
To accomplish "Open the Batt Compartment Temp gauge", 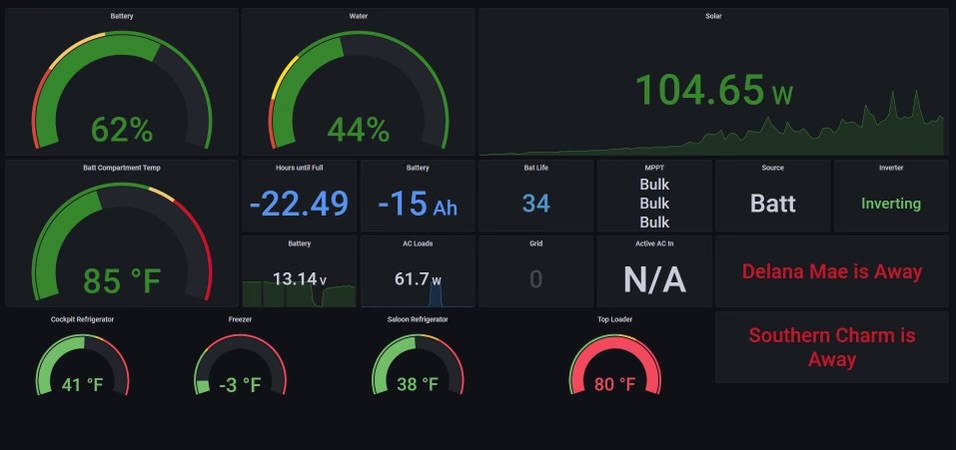I will pyautogui.click(x=121, y=234).
